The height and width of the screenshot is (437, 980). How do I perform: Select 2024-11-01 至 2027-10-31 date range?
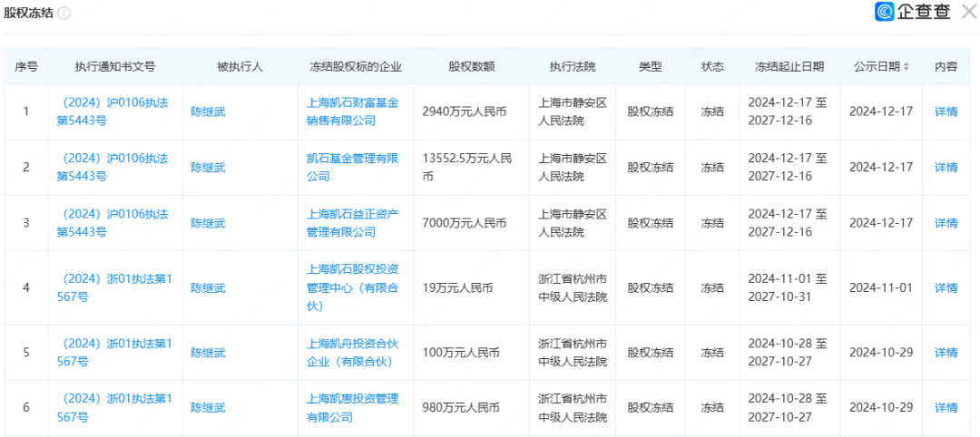[x=787, y=287]
